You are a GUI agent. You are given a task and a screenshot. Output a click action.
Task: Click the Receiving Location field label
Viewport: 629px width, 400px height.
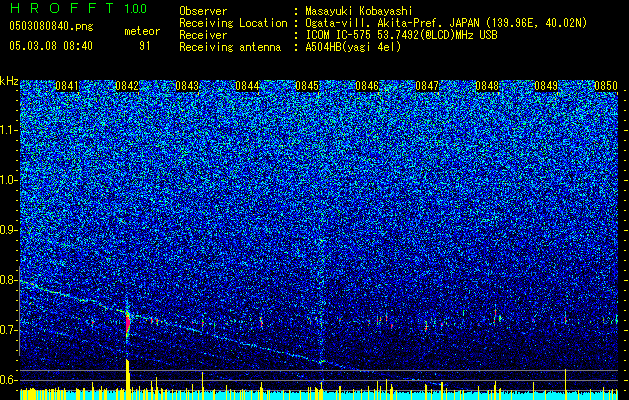[233, 23]
